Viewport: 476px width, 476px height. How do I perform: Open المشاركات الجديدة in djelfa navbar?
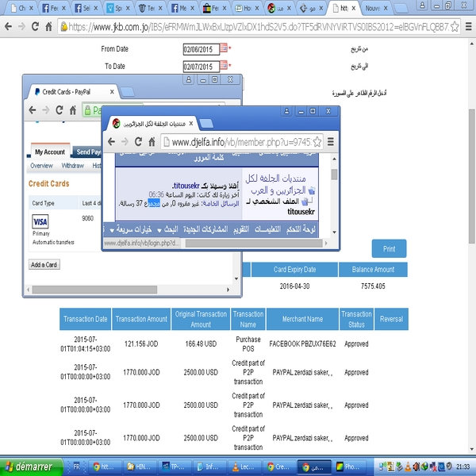click(205, 229)
